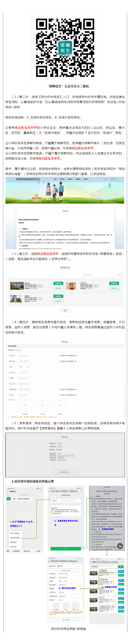Open 报名须知 in the website banner navigation
Image resolution: width=128 pixels, height=644 pixels.
coord(62,179)
